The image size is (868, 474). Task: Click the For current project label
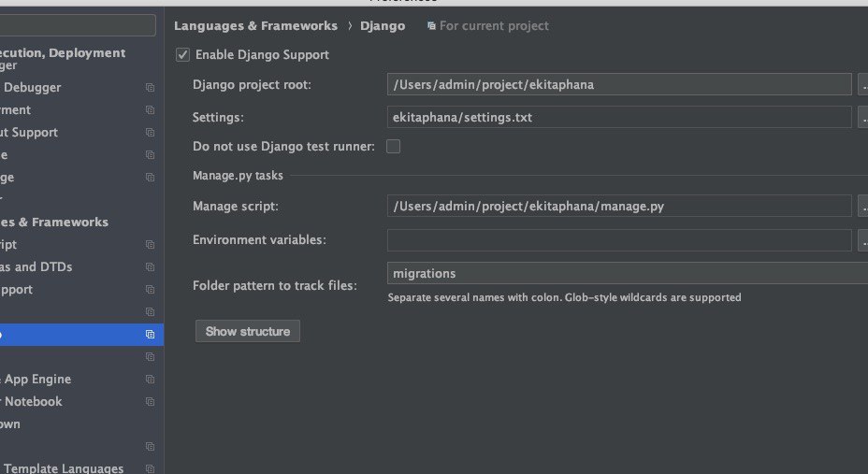click(494, 26)
